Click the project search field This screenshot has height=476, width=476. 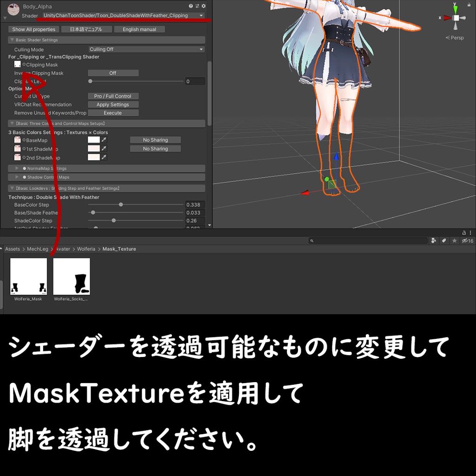(x=368, y=241)
